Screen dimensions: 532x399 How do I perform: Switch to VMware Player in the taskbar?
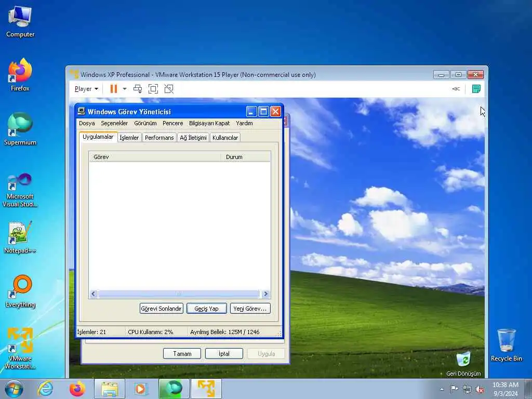coord(206,389)
